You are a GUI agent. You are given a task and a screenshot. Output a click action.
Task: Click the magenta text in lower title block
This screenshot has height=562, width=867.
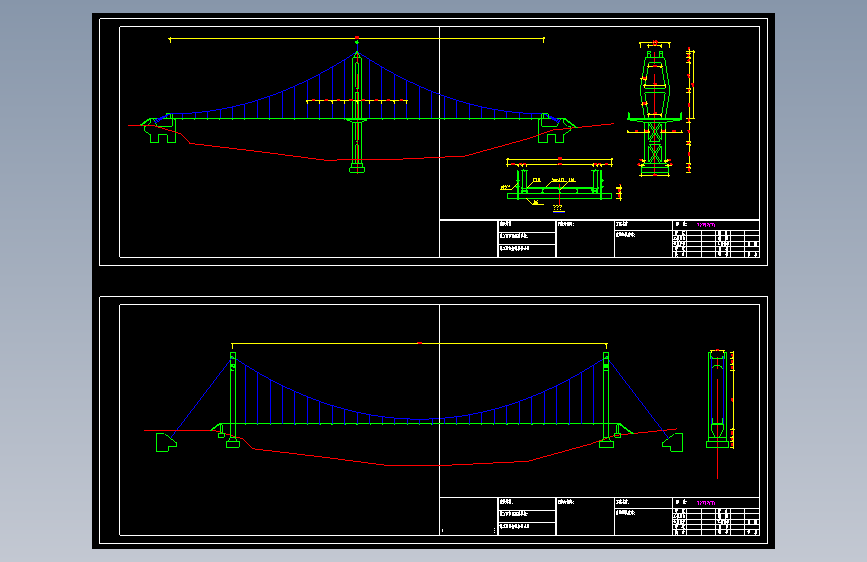point(706,503)
